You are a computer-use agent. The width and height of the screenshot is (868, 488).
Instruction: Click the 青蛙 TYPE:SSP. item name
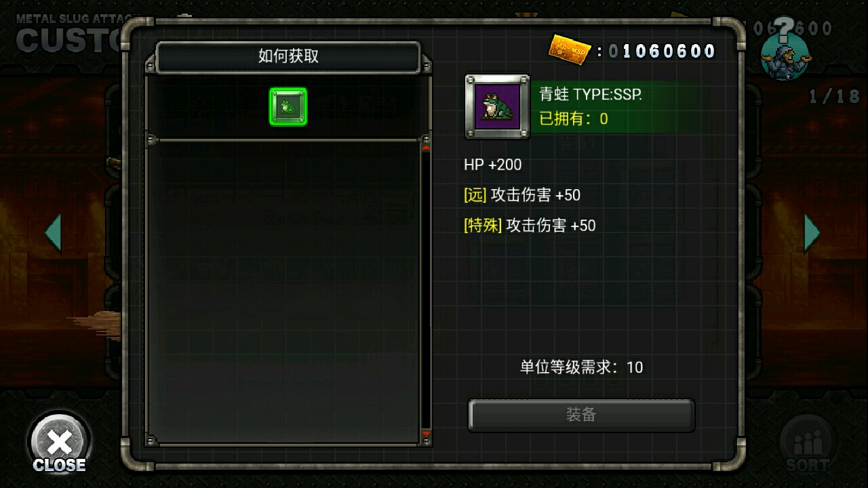(x=591, y=94)
